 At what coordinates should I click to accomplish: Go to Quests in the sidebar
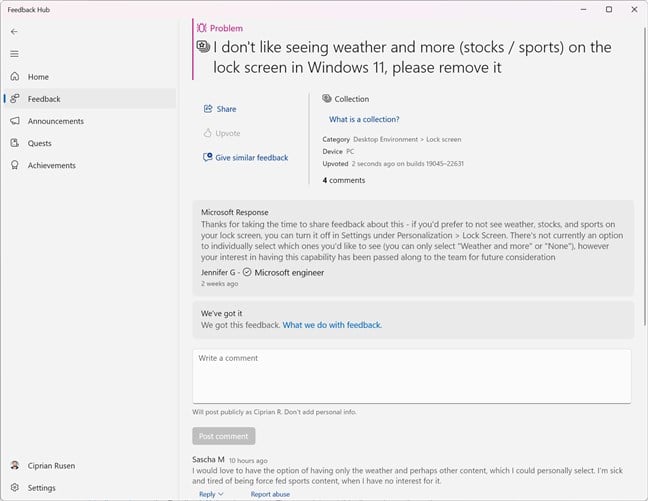coord(90,143)
